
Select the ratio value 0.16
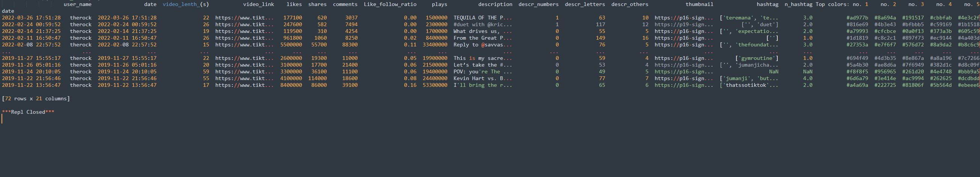pyautogui.click(x=410, y=85)
